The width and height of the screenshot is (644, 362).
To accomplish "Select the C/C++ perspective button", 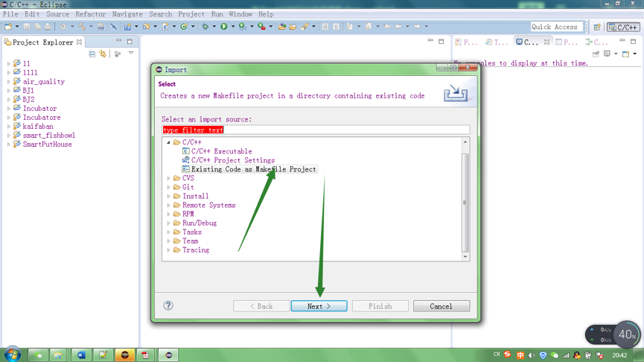I will tap(623, 27).
